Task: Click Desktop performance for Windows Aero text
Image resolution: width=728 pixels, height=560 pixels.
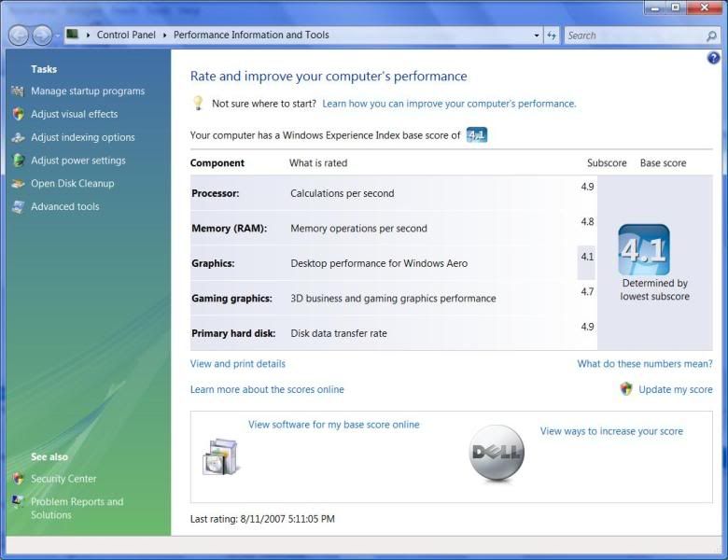Action: pyautogui.click(x=379, y=264)
